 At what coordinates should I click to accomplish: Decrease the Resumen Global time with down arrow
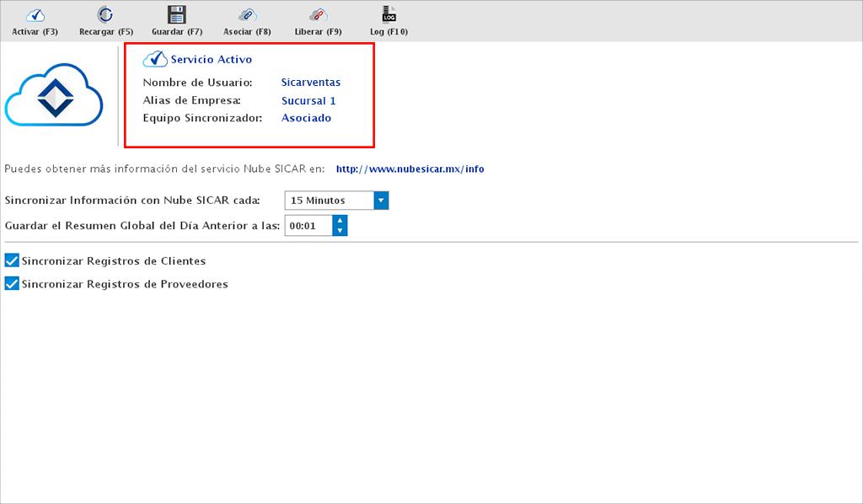(x=340, y=230)
